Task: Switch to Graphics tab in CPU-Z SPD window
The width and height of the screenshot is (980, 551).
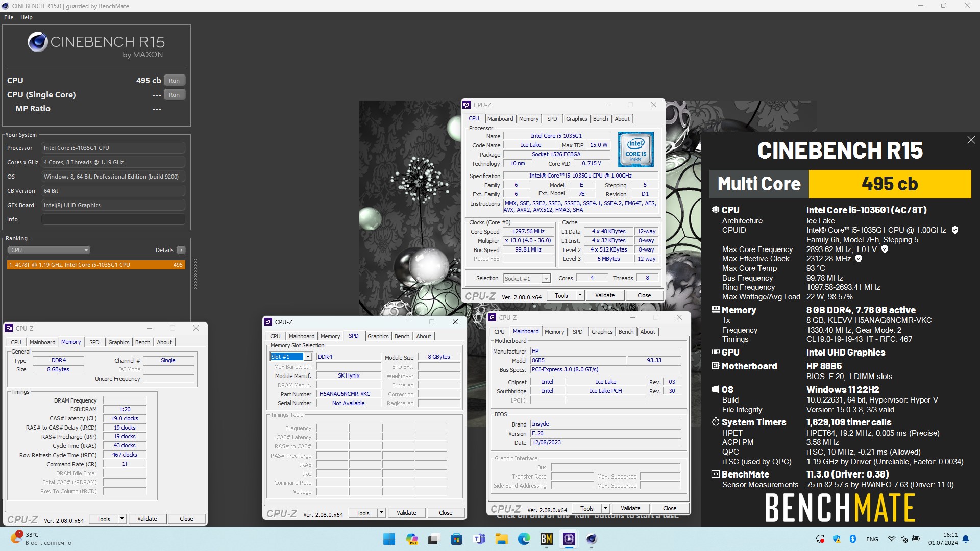Action: [x=378, y=336]
